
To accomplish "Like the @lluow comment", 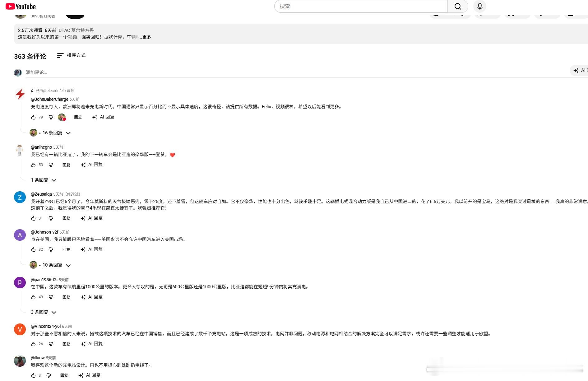I will click(33, 375).
